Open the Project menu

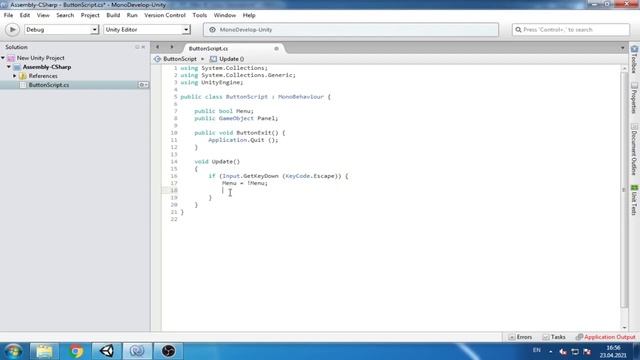tap(90, 15)
